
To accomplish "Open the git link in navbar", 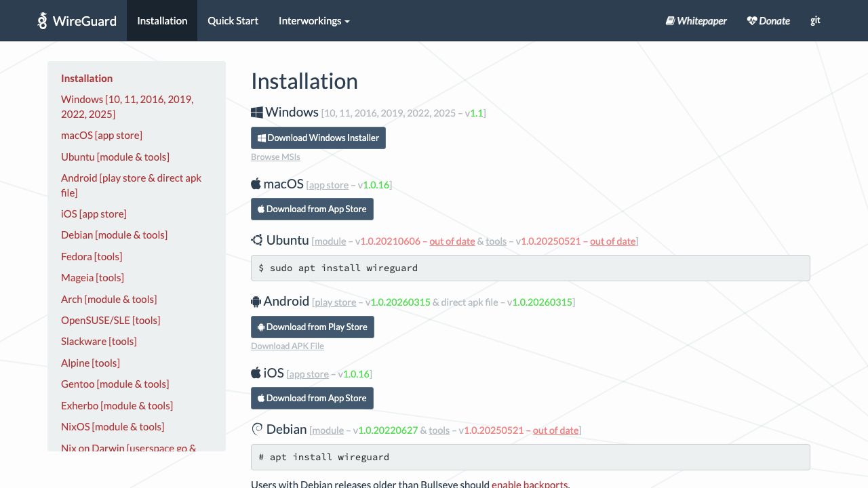I will (x=815, y=20).
